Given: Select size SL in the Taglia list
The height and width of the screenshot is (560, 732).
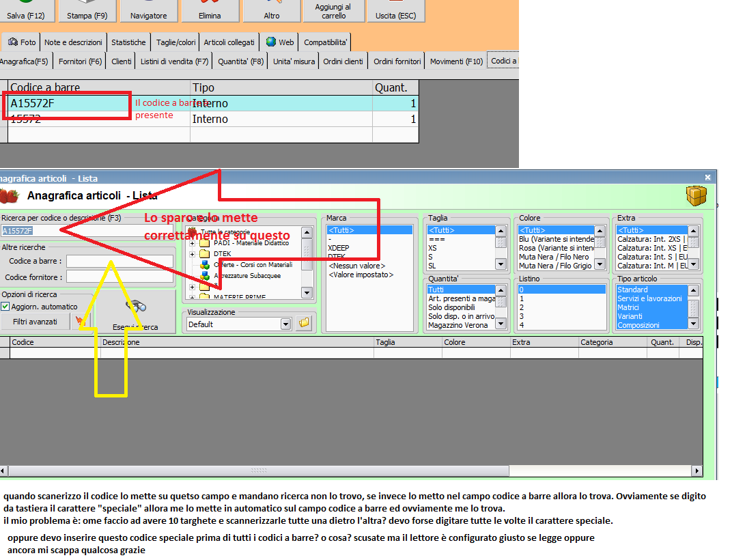Looking at the screenshot, I should [432, 266].
